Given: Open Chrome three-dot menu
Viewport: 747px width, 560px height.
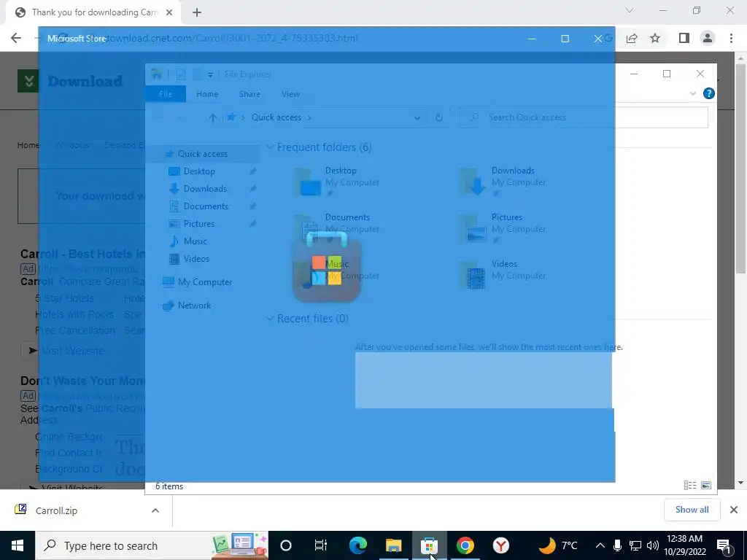Looking at the screenshot, I should pos(731,38).
